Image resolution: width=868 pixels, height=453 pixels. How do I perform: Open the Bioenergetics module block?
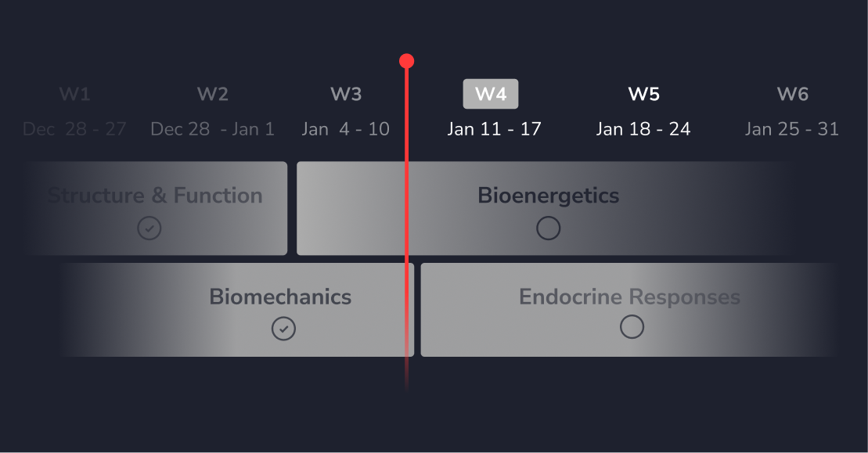tap(548, 196)
